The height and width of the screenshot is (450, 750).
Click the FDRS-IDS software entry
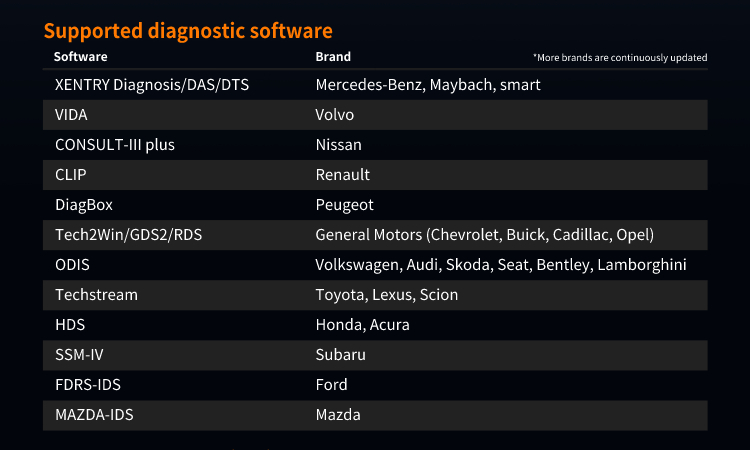[x=87, y=385]
